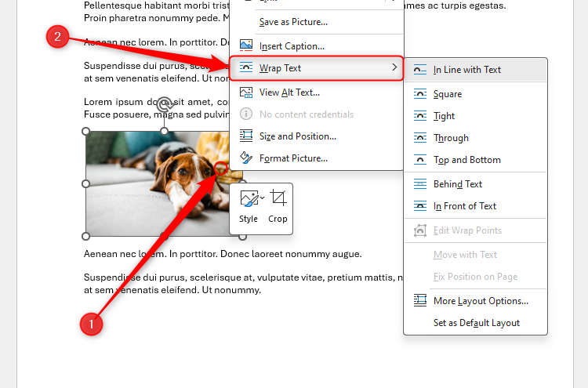Select In Line with Text option

pyautogui.click(x=467, y=70)
